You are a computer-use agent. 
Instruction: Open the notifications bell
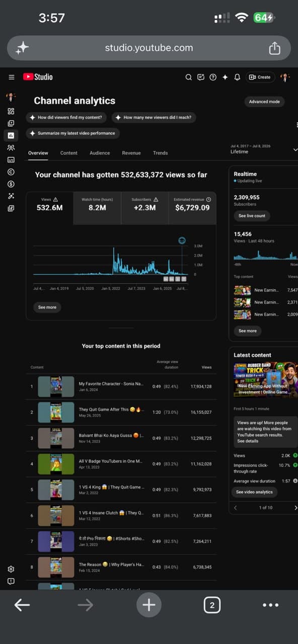237,77
